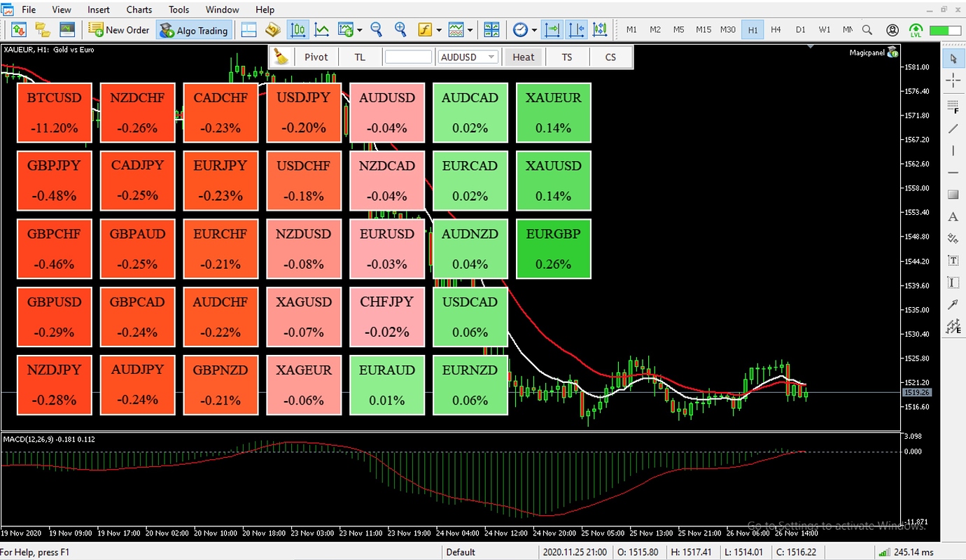Open the timeframes dropdown next to the clock
966x560 pixels.
coord(535,29)
